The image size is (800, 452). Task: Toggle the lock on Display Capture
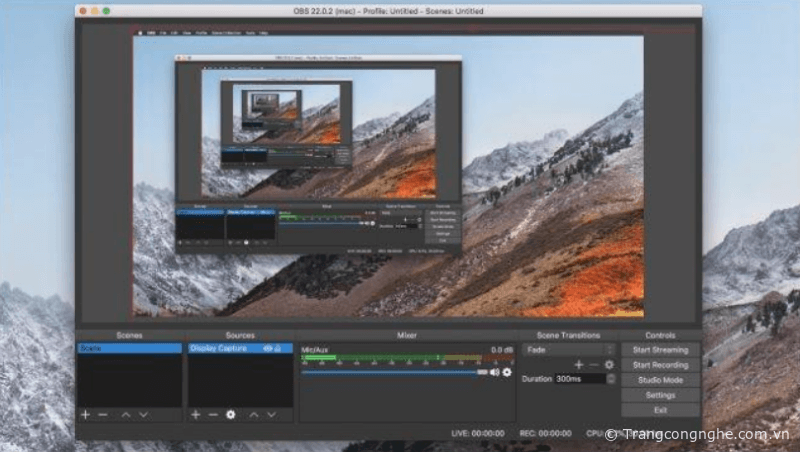tap(277, 349)
